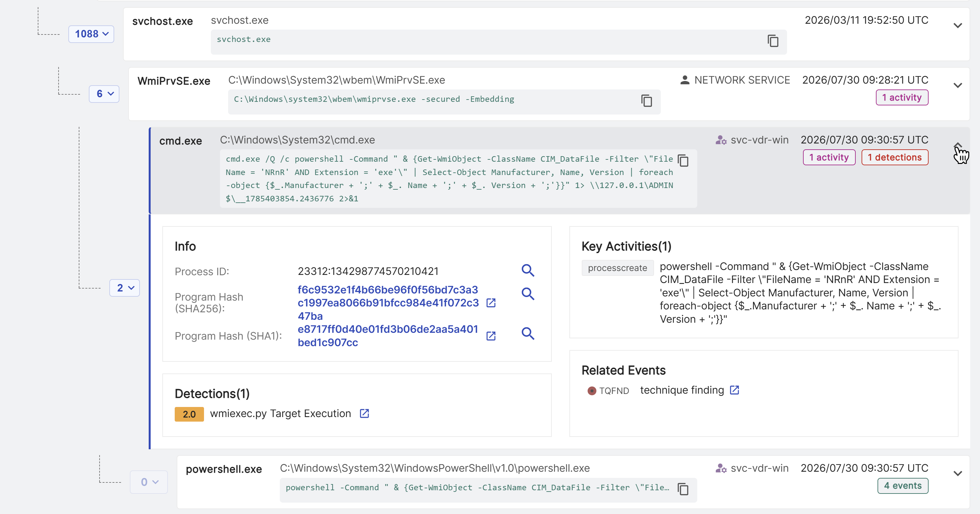The height and width of the screenshot is (514, 980).
Task: Click Process ID value 23312:134298774570210421
Action: (368, 271)
